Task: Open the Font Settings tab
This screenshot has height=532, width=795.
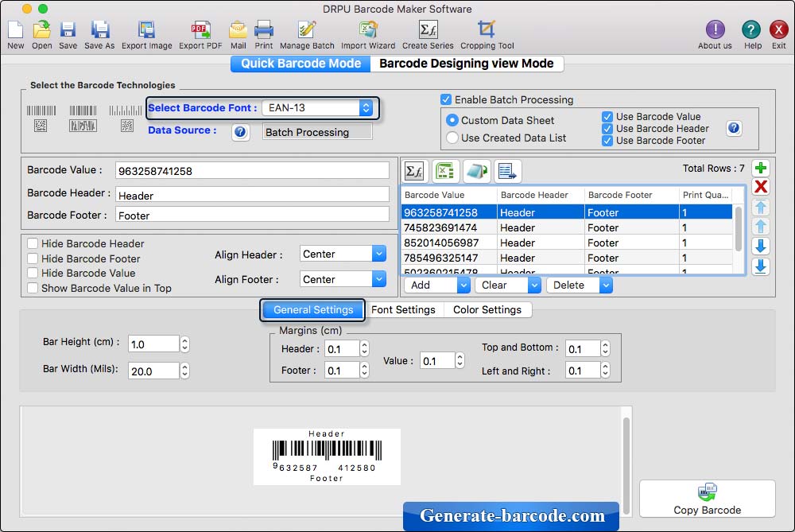Action: click(x=403, y=310)
